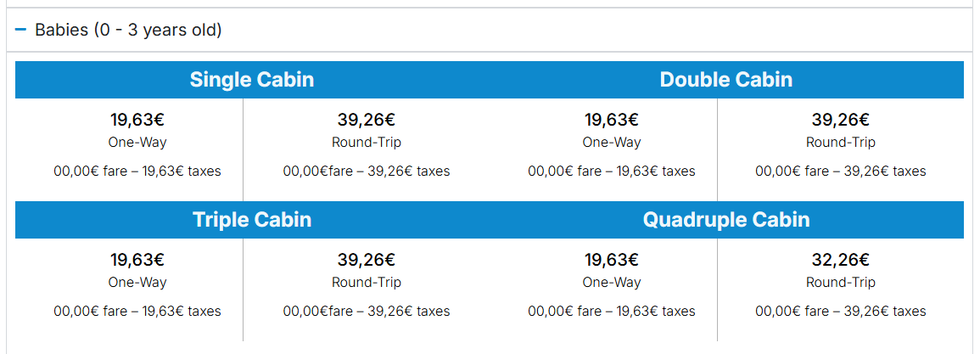Click Single Cabin one-way price 19,63€

pyautogui.click(x=137, y=120)
